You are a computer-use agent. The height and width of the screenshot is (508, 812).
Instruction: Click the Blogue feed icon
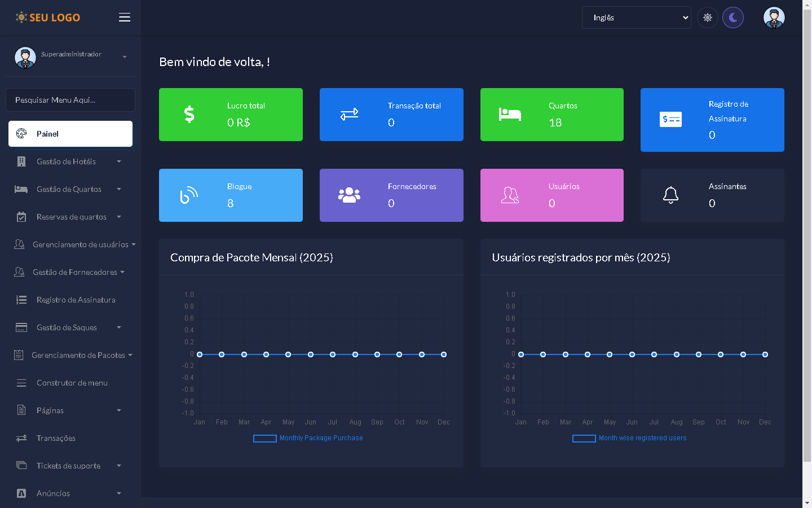189,195
